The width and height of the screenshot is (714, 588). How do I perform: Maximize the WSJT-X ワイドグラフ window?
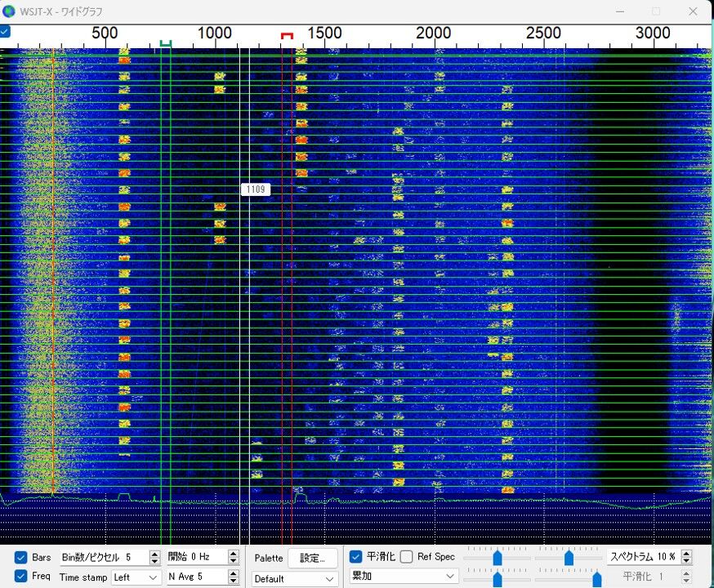(656, 11)
